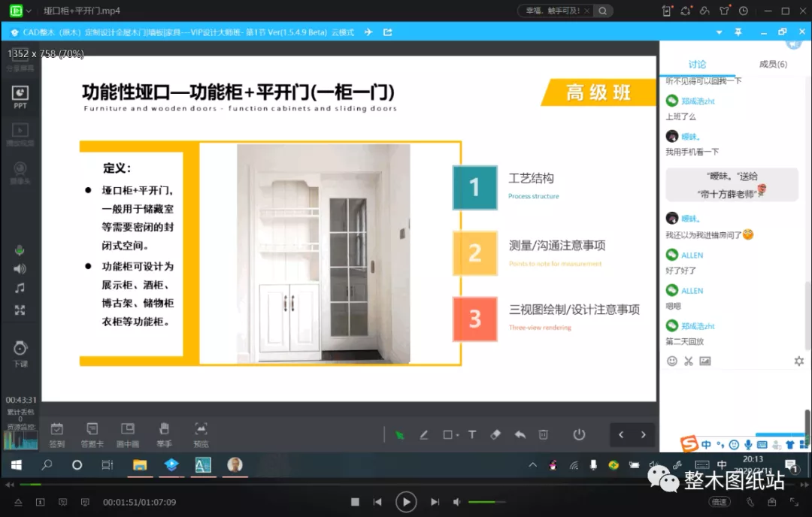This screenshot has width=812, height=517.
Task: Switch to the 成员(6) members tab
Action: pyautogui.click(x=773, y=65)
